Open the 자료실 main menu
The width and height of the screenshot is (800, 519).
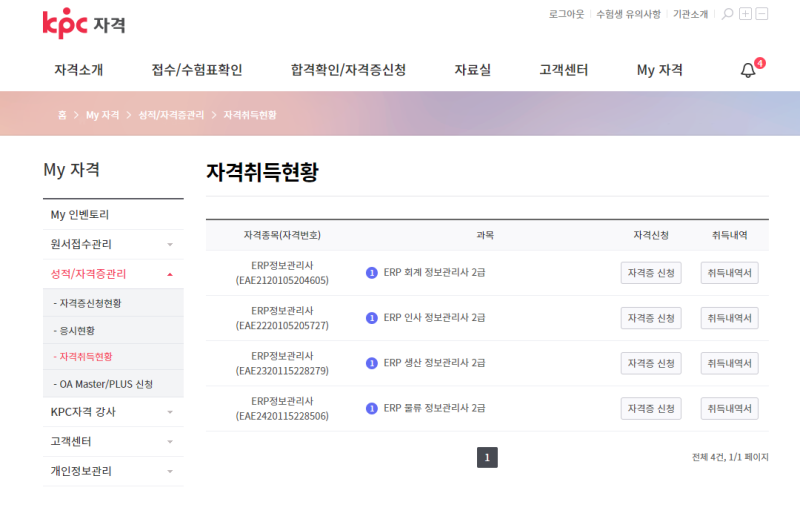tap(472, 70)
